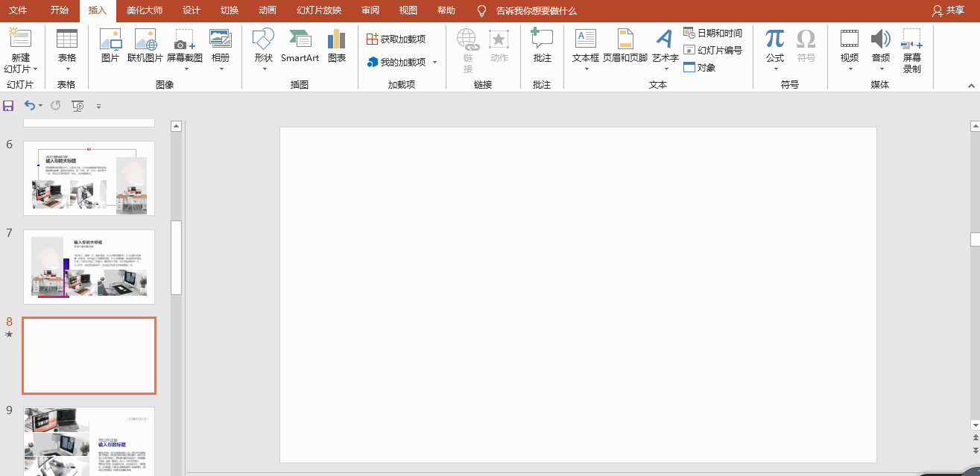Expand 我的加载项 dropdown arrow
This screenshot has height=476, width=980.
coord(435,63)
